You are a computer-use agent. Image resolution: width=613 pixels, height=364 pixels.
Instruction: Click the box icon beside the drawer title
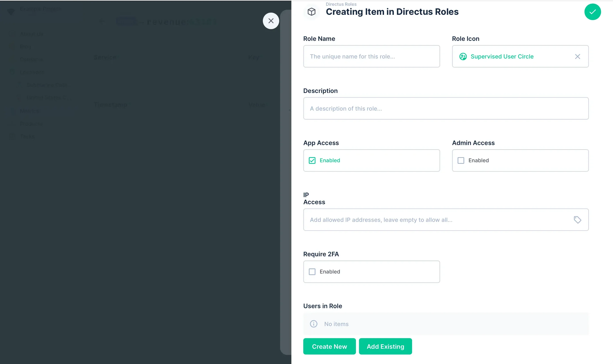click(311, 11)
